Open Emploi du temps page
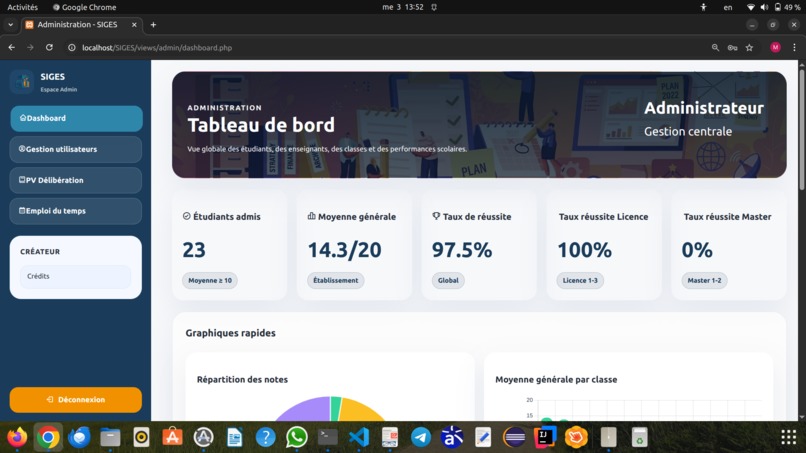This screenshot has height=453, width=806. click(76, 211)
